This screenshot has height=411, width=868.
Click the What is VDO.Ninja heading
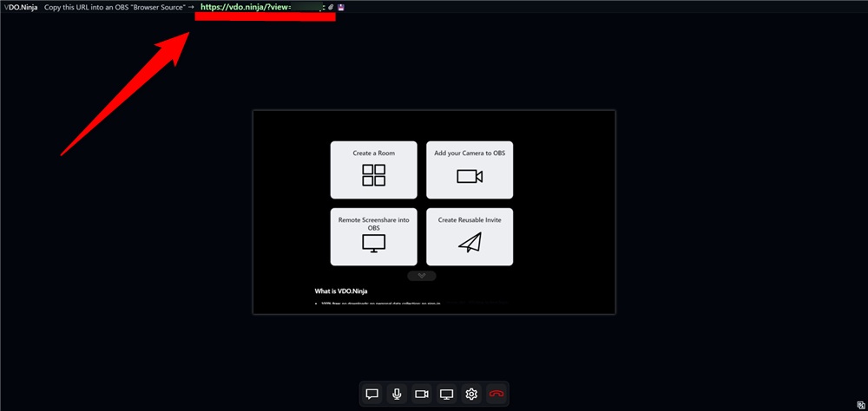341,291
